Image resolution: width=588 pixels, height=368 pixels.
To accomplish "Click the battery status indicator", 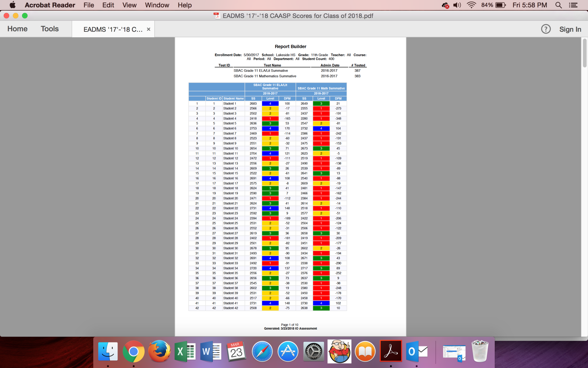I will coord(500,5).
